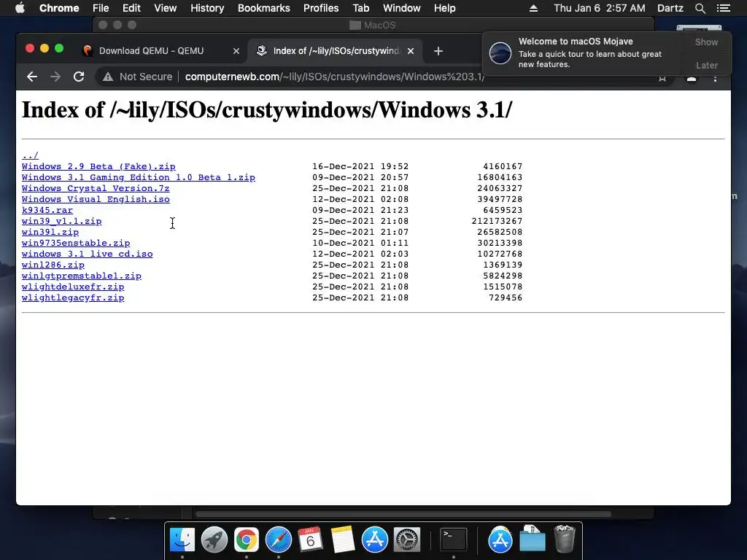Image resolution: width=747 pixels, height=560 pixels.
Task: Open the Bookmarks menu
Action: point(263,8)
